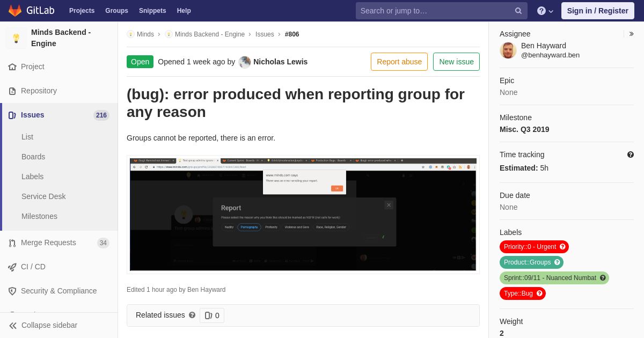Click the Time tracking help icon
644x338 pixels.
tap(631, 155)
